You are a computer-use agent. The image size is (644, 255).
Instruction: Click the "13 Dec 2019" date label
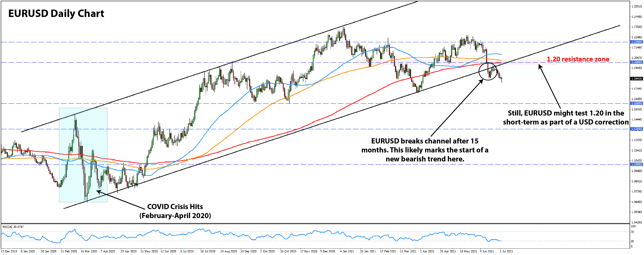click(x=9, y=251)
